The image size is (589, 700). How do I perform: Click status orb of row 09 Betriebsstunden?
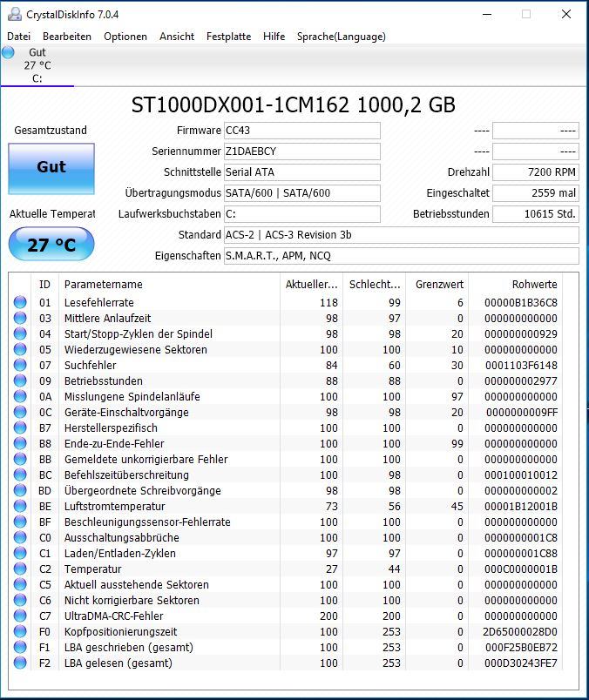click(20, 380)
